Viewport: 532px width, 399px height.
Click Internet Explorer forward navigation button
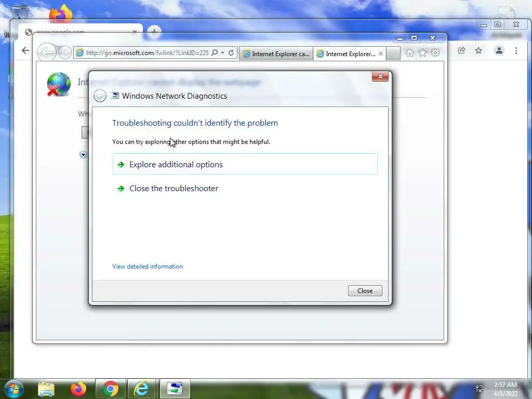64,52
